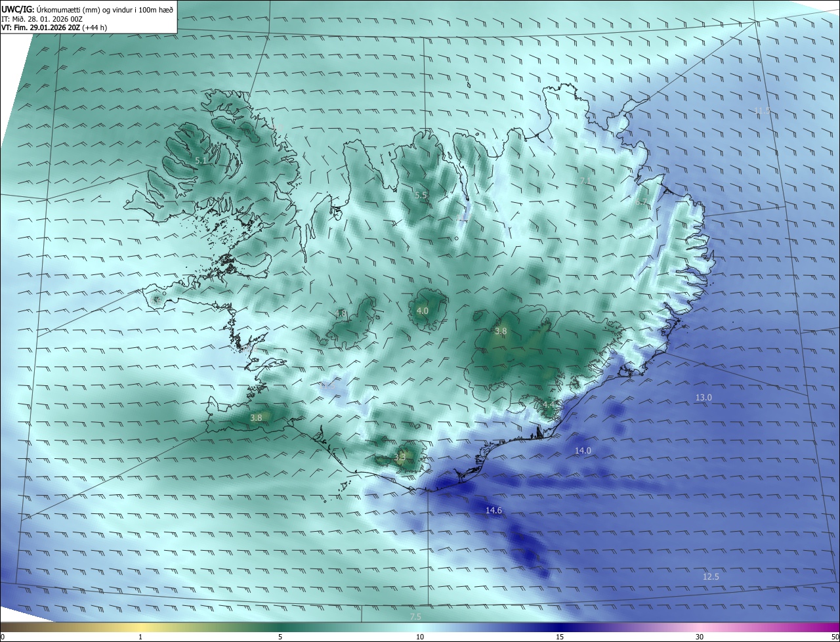Click the 5.5 precipitation value in north Iceland
This screenshot has height=642, width=840.
pyautogui.click(x=421, y=195)
